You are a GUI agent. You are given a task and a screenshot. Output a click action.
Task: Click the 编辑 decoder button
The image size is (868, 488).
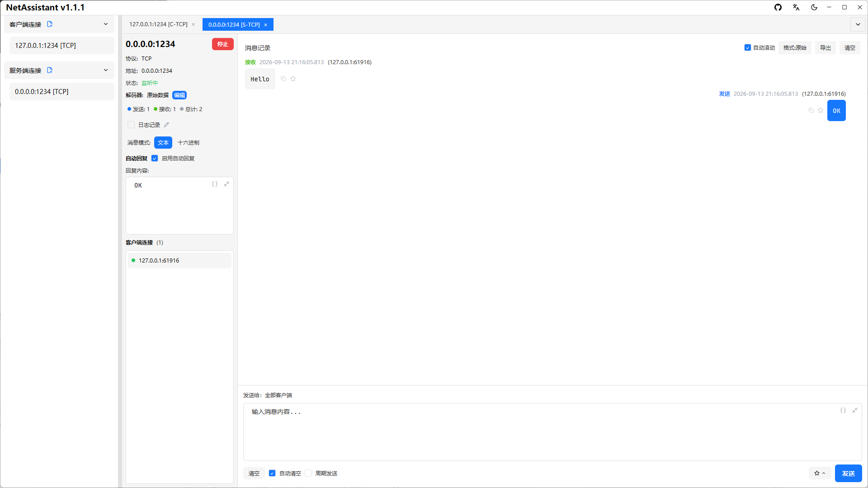(x=179, y=95)
